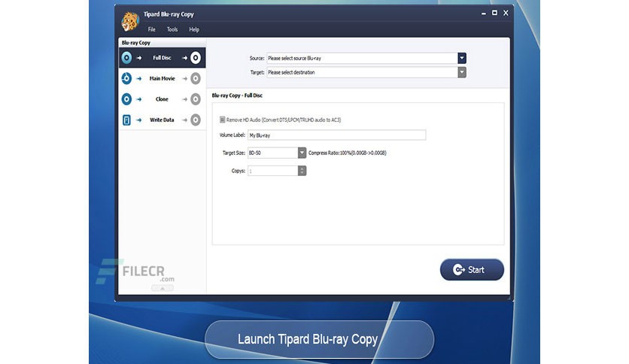Image resolution: width=629 pixels, height=364 pixels.
Task: Select the Clone source disc icon
Action: (x=126, y=99)
